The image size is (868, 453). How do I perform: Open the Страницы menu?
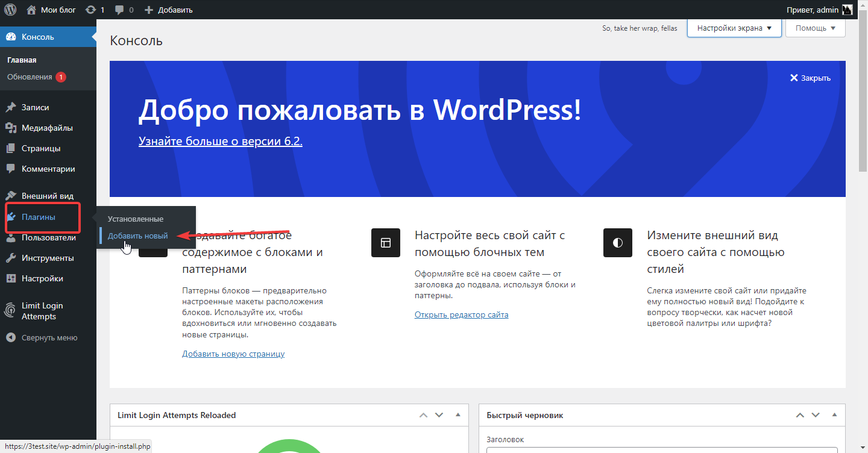pyautogui.click(x=41, y=148)
